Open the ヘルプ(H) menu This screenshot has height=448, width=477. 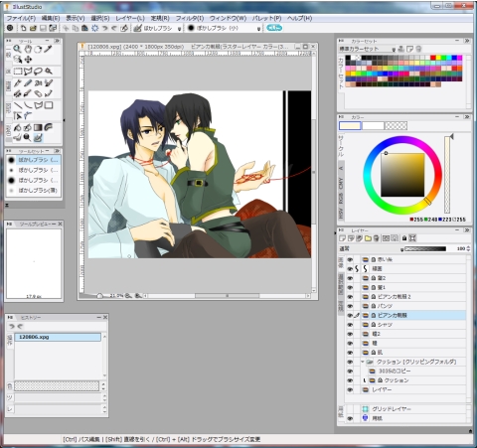[299, 18]
